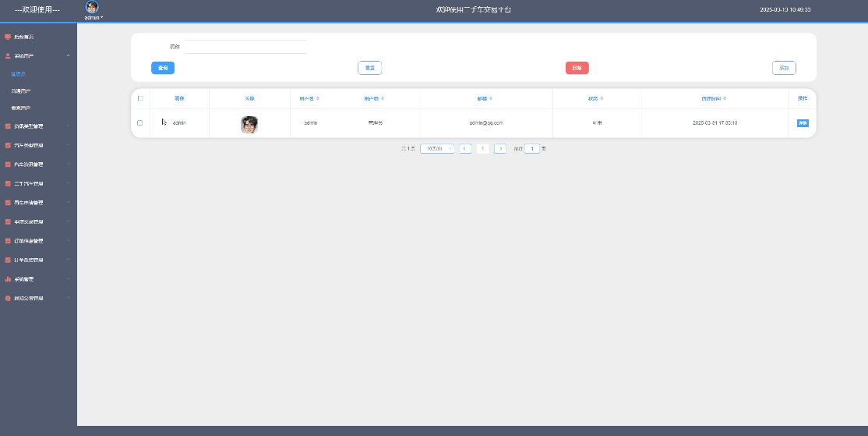Image resolution: width=868 pixels, height=436 pixels.
Task: Go to the previous page with the left arrow
Action: 465,148
